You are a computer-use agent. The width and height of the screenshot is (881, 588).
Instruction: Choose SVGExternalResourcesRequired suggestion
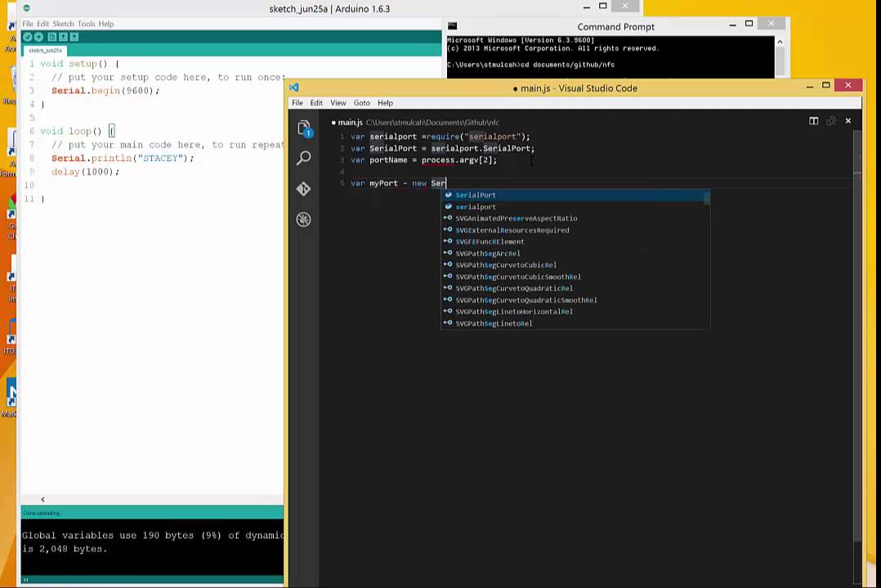[x=575, y=230]
